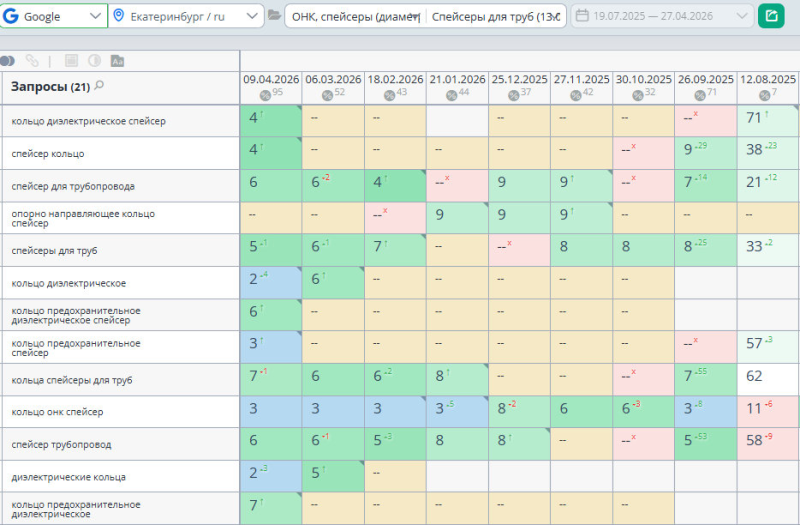This screenshot has width=800, height=525.
Task: Click the folder icon next to the group selector
Action: (274, 16)
